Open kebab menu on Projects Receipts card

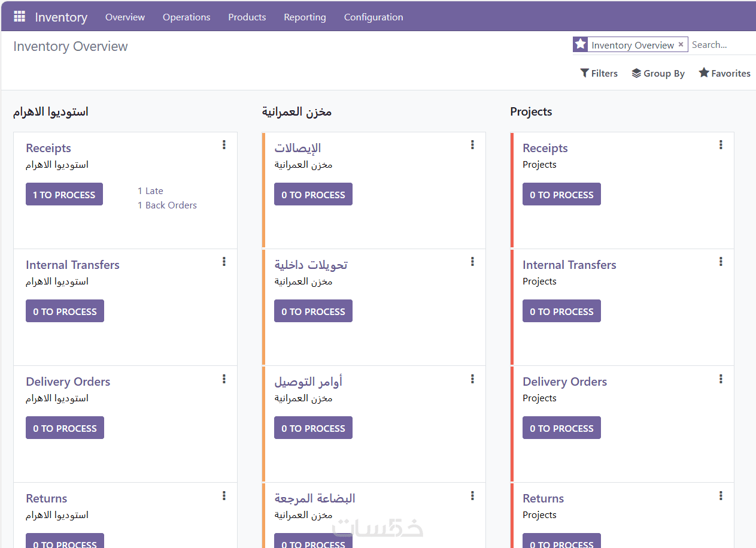(x=721, y=144)
